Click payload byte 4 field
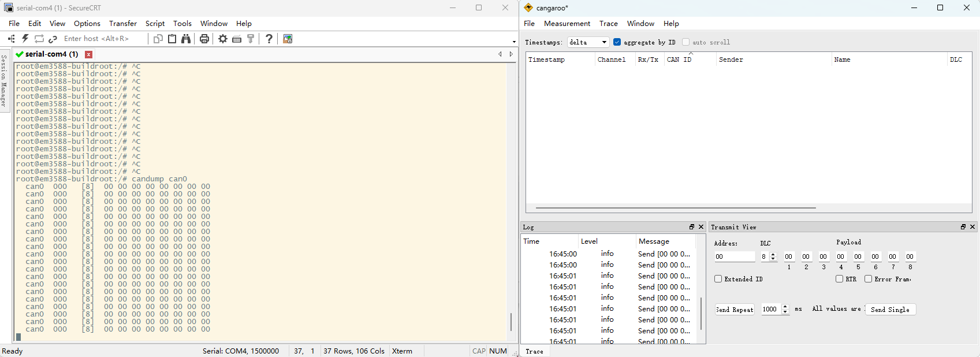This screenshot has width=980, height=357. (x=841, y=256)
